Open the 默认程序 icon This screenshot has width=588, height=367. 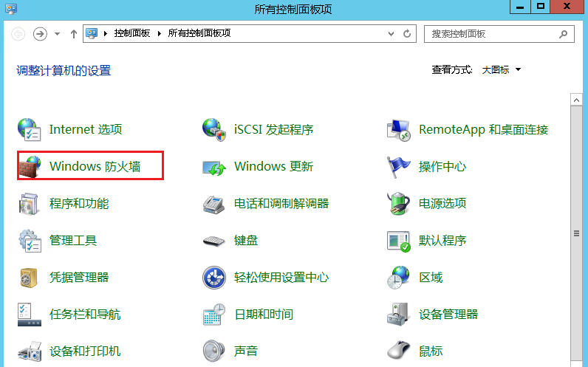(x=399, y=241)
